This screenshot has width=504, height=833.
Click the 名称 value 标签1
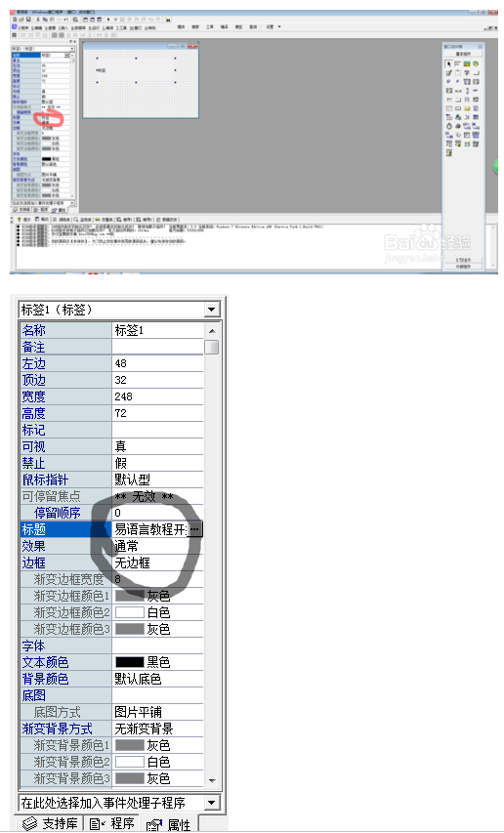tap(157, 330)
